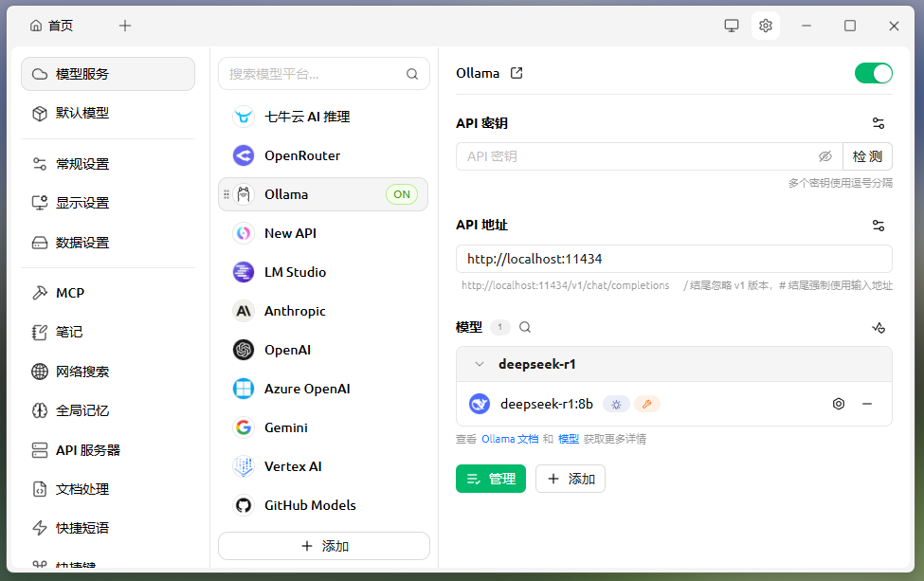The image size is (924, 581).
Task: Select the GitHub Models provider icon
Action: coord(244,505)
